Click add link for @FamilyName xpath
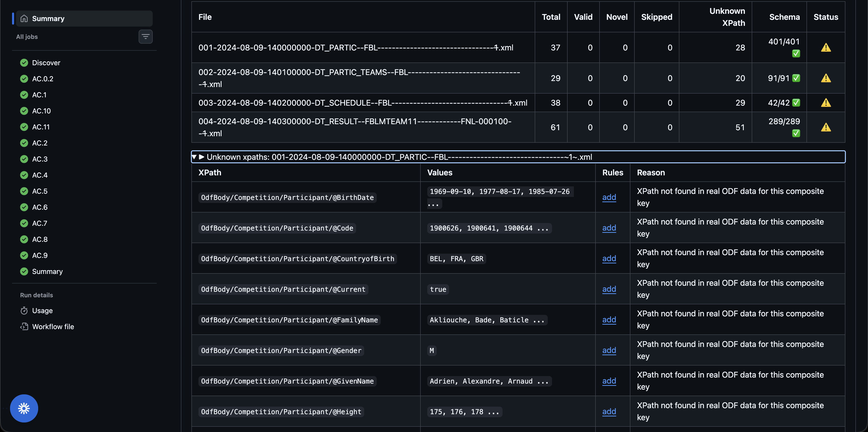The image size is (868, 432). (609, 320)
